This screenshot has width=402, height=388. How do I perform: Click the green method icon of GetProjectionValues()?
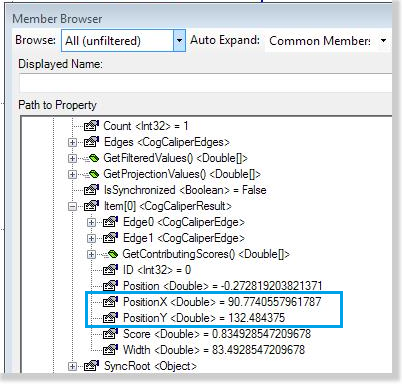[x=92, y=174]
